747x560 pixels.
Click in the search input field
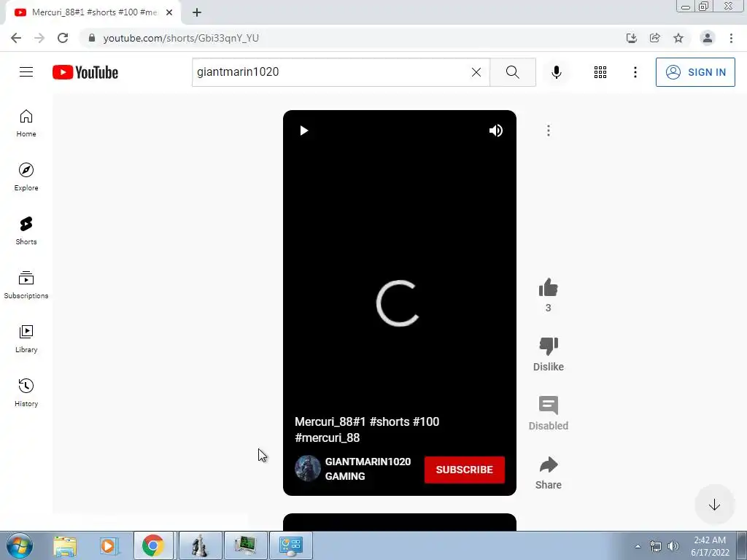click(x=331, y=72)
